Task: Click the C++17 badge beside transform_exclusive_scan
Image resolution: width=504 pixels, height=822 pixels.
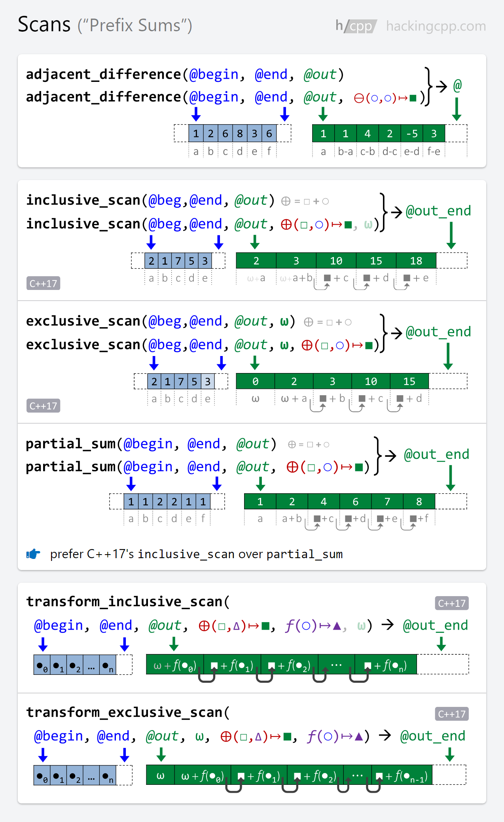Action: 452,714
